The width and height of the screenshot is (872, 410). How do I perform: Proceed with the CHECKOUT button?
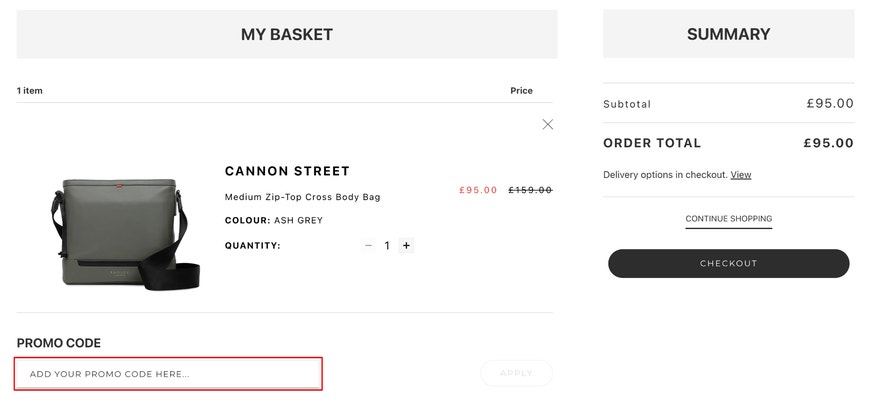tap(729, 264)
